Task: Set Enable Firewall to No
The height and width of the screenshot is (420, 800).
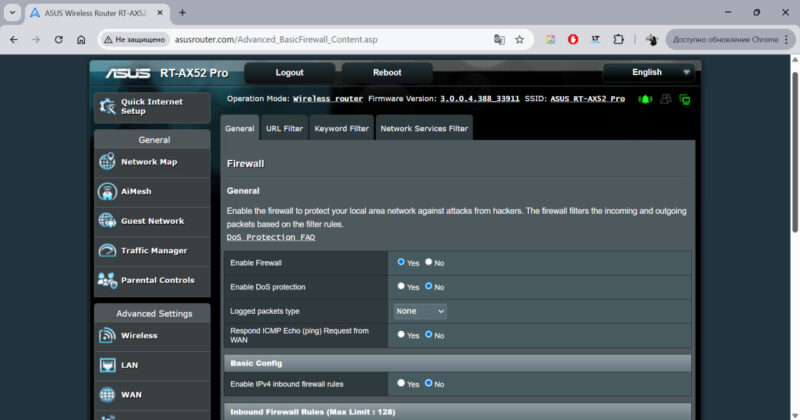Action: pos(429,262)
